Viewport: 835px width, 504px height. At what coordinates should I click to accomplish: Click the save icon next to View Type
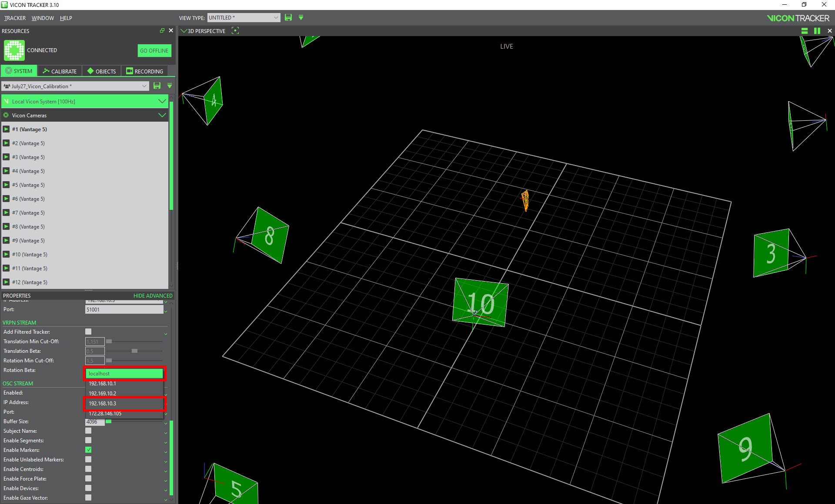pos(288,18)
